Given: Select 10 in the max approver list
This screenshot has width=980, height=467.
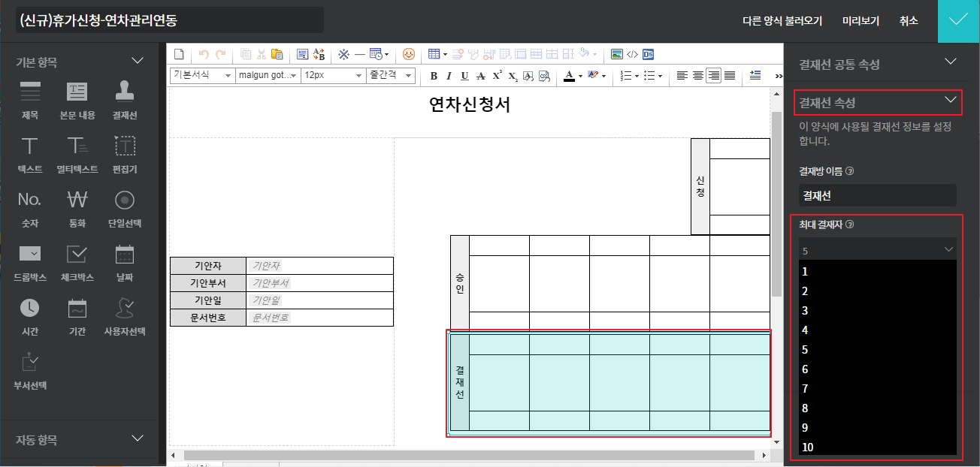Looking at the screenshot, I should (808, 447).
